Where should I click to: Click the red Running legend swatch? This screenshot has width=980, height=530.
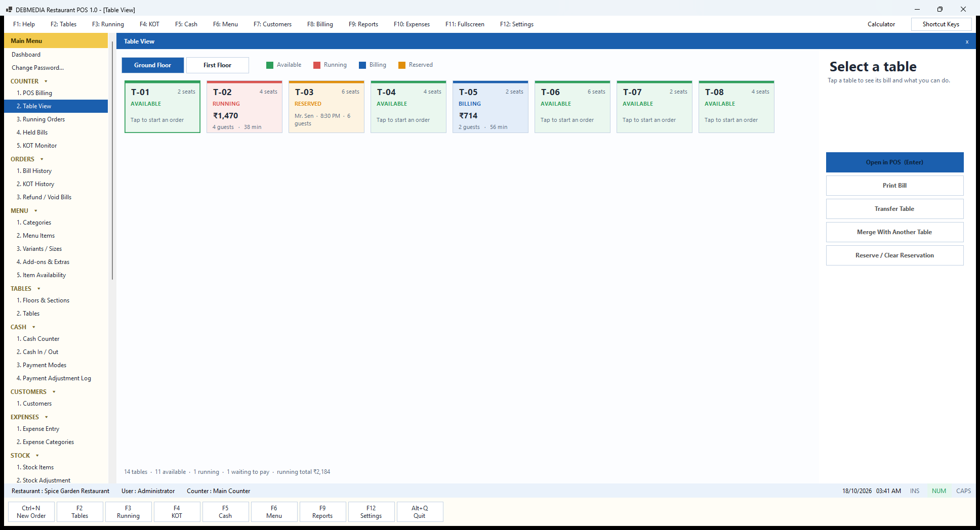(x=317, y=65)
